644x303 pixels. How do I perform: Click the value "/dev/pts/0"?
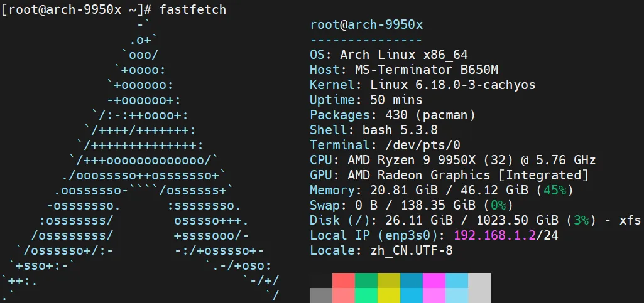[423, 145]
